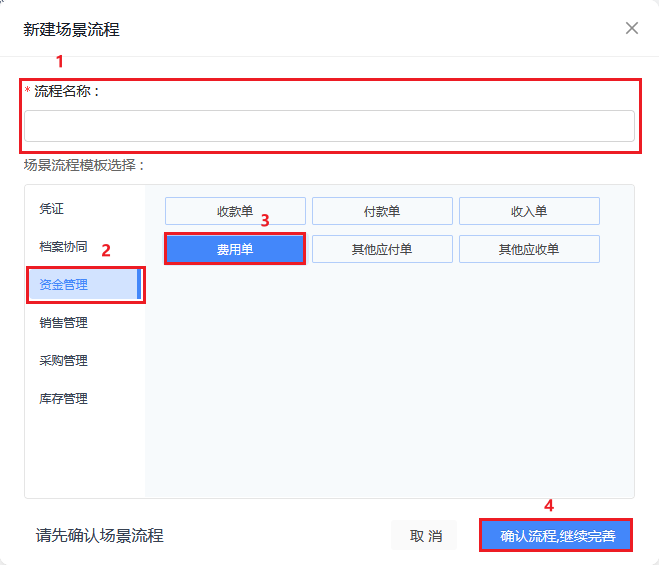Screen dimensions: 659x565
Task: Select the 凭证 category in sidebar
Action: 51,209
